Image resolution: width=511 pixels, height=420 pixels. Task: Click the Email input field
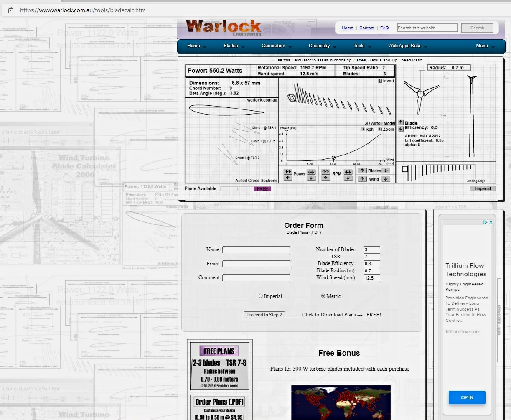coord(256,264)
